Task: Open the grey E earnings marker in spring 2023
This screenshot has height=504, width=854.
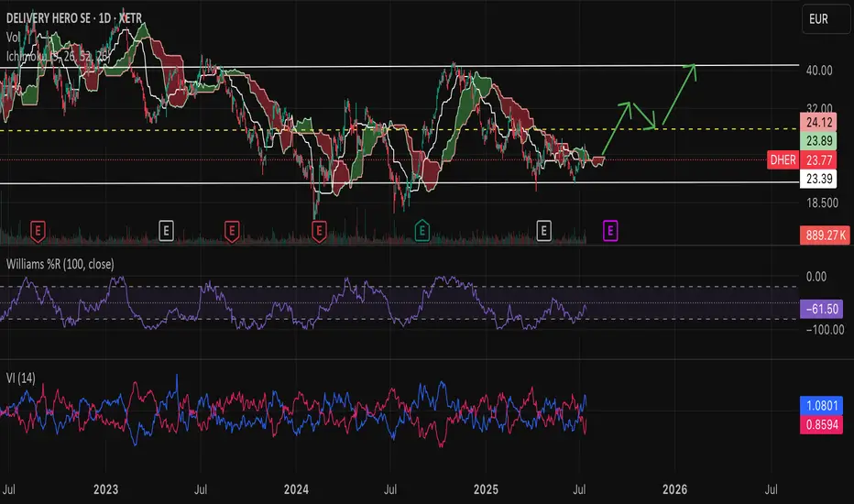Action: point(166,231)
